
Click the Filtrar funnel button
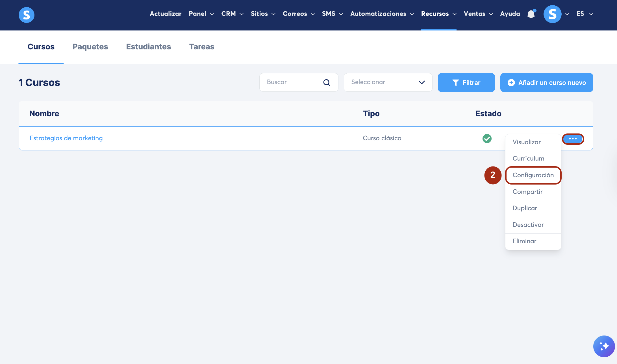tap(466, 82)
